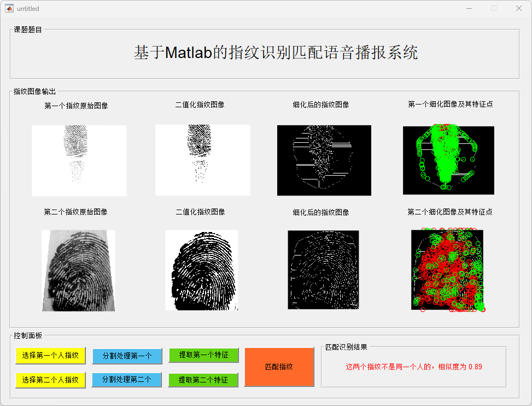Click the label 第一个细化图像及其特征点
Image resolution: width=532 pixels, height=406 pixels.
[x=450, y=104]
